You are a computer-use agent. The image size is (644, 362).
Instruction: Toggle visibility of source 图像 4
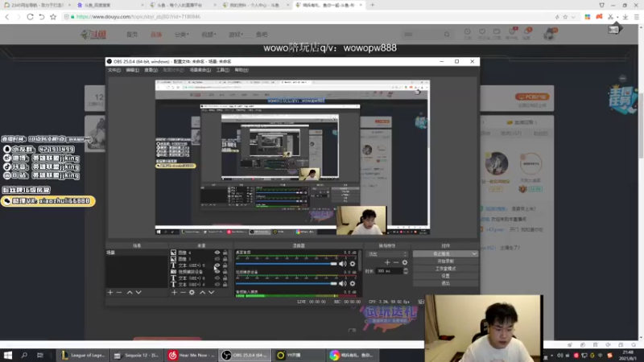click(x=217, y=253)
